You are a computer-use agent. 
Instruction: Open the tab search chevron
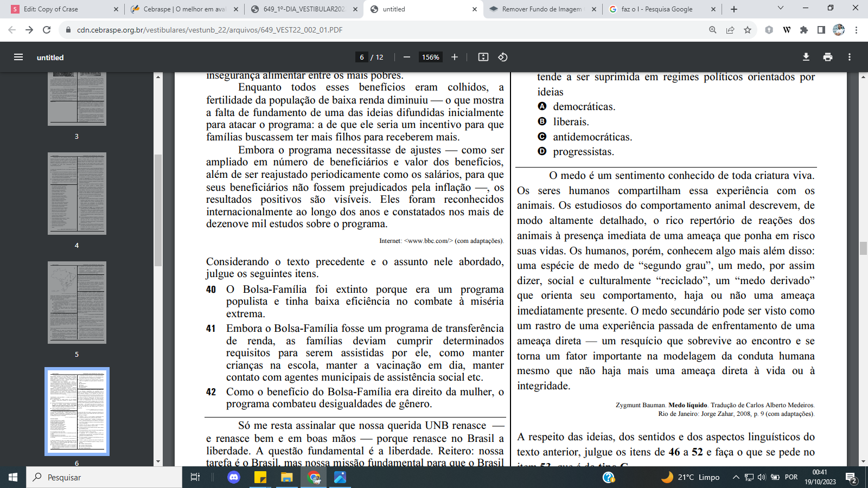(x=781, y=8)
